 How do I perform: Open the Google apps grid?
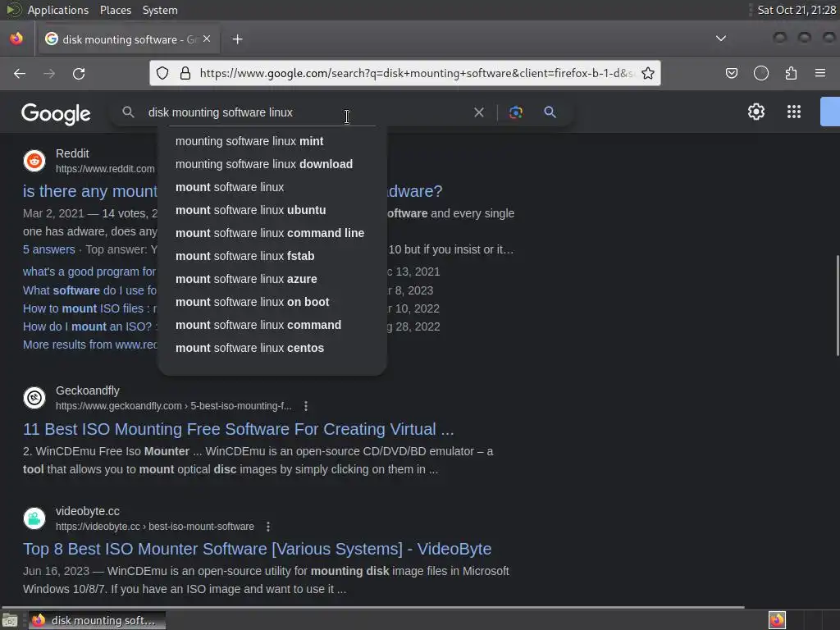[x=794, y=112]
